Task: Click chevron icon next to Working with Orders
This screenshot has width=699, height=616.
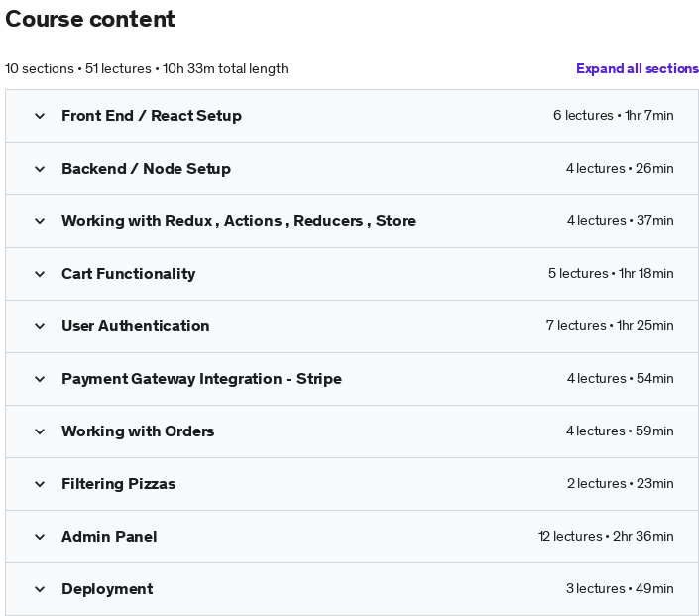Action: click(40, 432)
